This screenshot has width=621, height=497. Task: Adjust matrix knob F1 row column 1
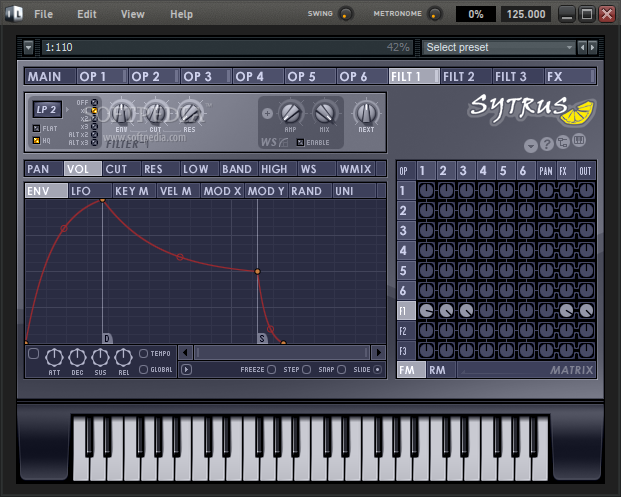point(427,311)
